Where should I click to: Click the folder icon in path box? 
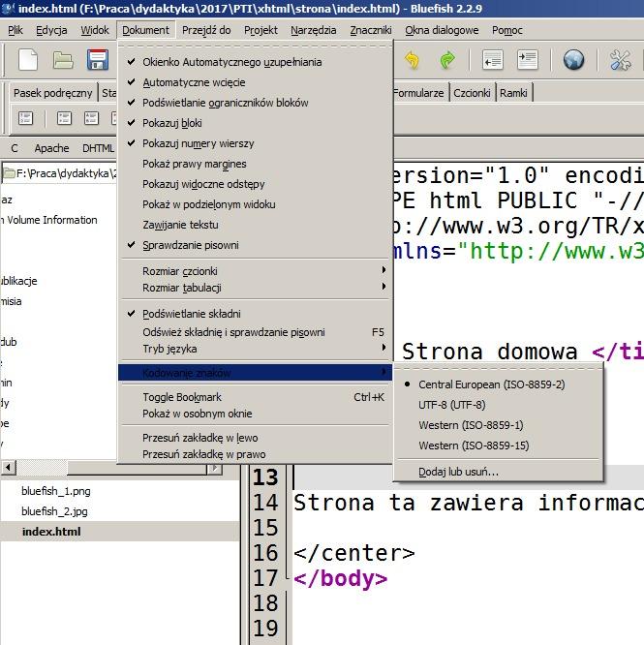point(9,173)
